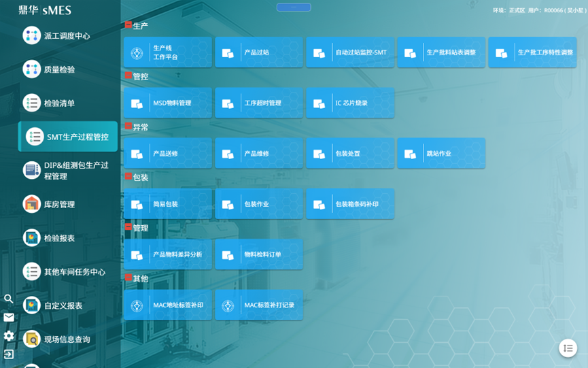Open the settings gear icon
The width and height of the screenshot is (588, 368).
[x=9, y=336]
